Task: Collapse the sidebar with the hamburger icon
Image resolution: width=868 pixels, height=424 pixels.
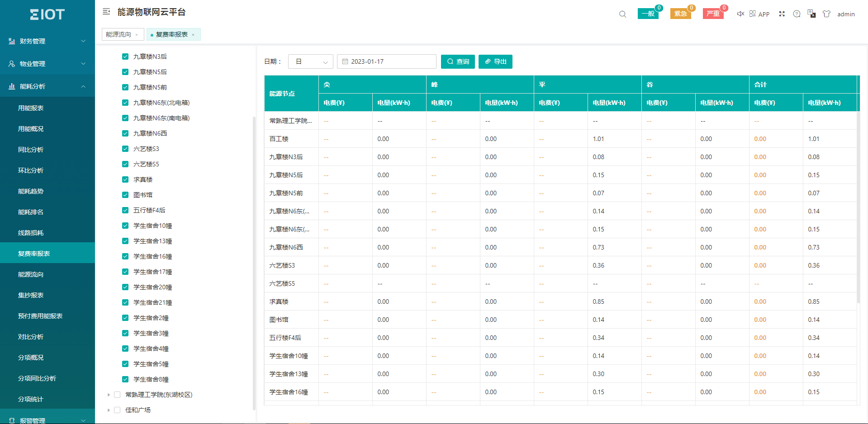Action: (106, 12)
